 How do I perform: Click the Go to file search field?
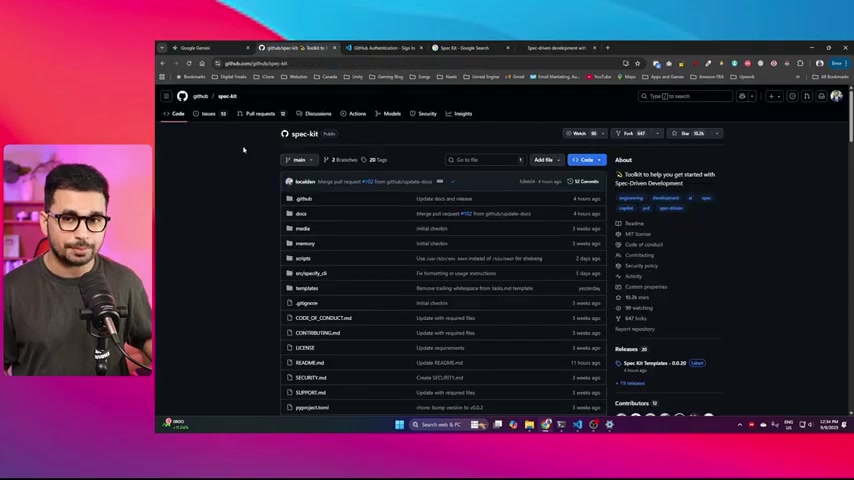pyautogui.click(x=485, y=160)
